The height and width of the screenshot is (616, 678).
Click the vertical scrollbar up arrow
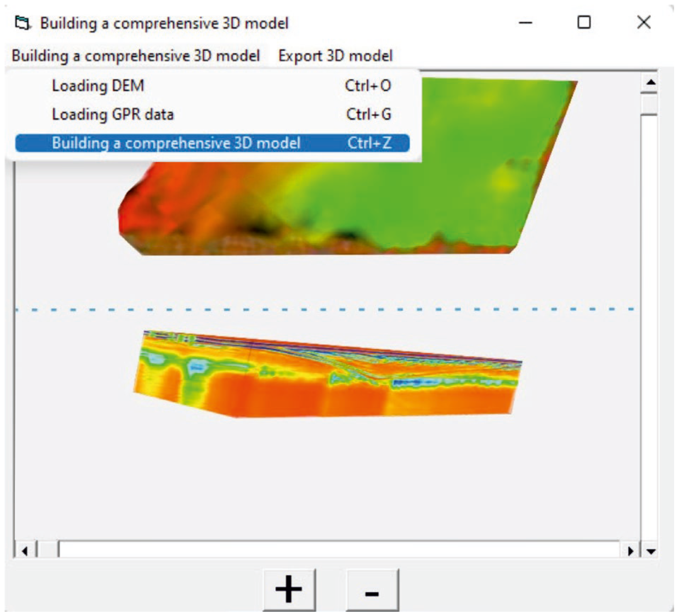pyautogui.click(x=650, y=83)
